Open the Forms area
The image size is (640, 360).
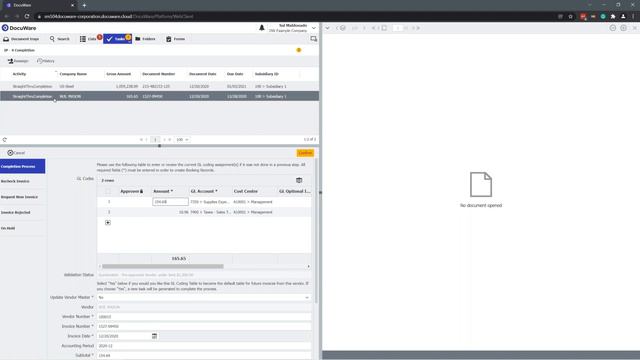pyautogui.click(x=176, y=39)
